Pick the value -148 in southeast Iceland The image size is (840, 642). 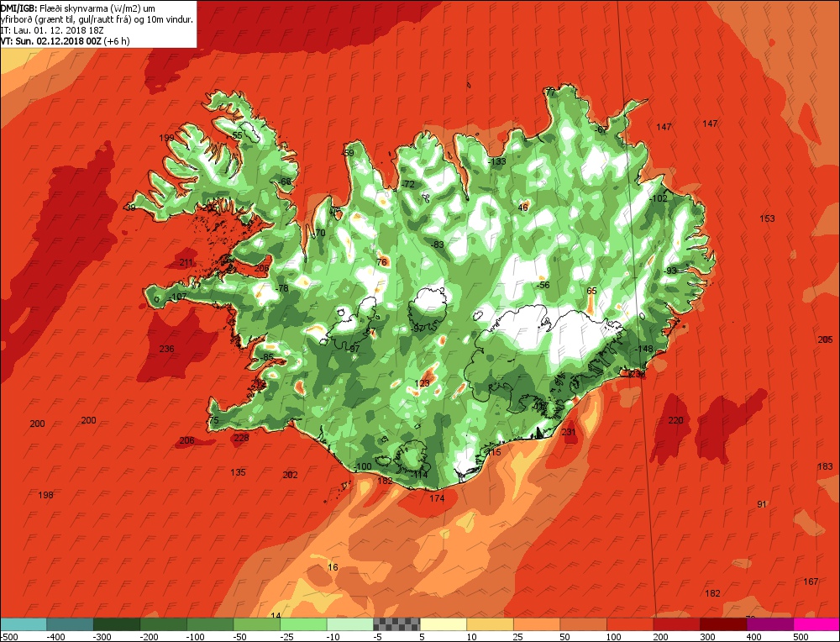point(644,349)
